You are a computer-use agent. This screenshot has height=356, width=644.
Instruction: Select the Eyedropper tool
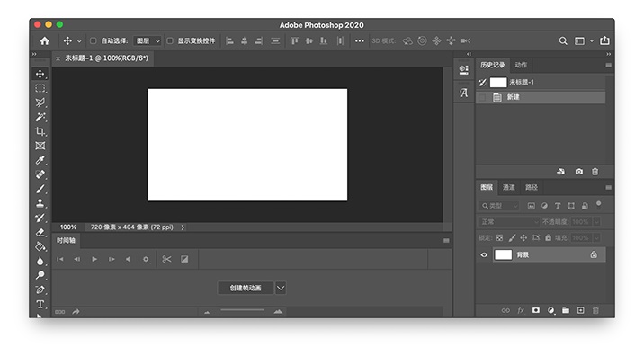[40, 160]
